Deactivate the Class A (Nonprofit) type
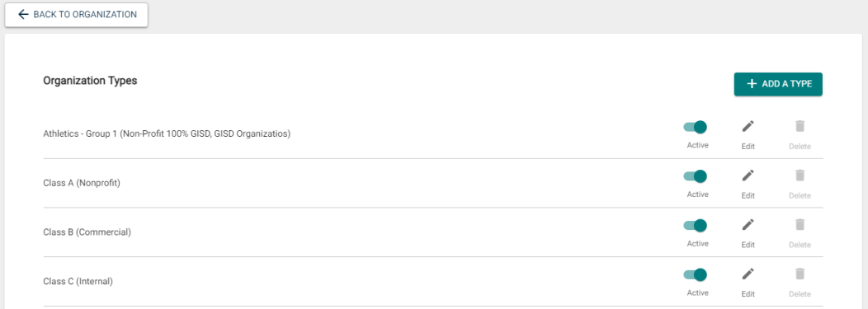868x309 pixels. [696, 176]
